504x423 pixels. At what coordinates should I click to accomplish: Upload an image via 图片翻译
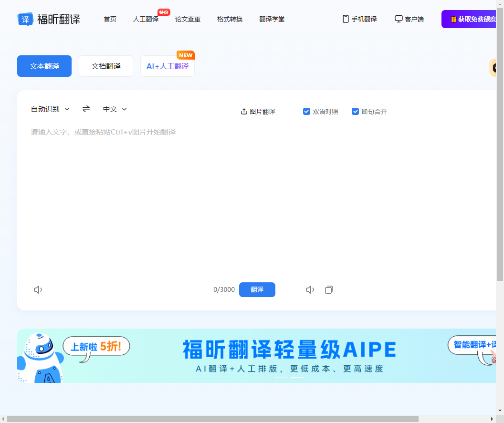(x=258, y=112)
